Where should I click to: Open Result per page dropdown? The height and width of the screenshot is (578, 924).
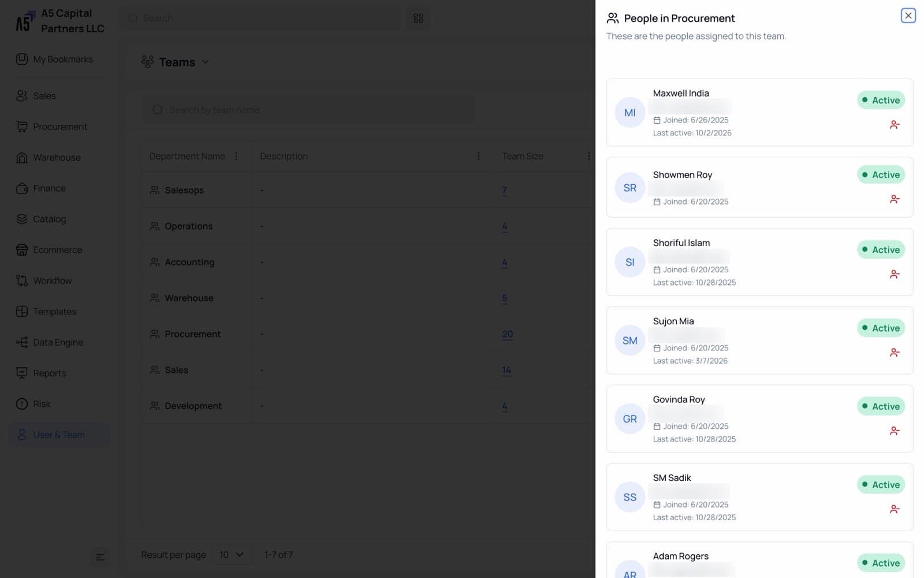[231, 555]
